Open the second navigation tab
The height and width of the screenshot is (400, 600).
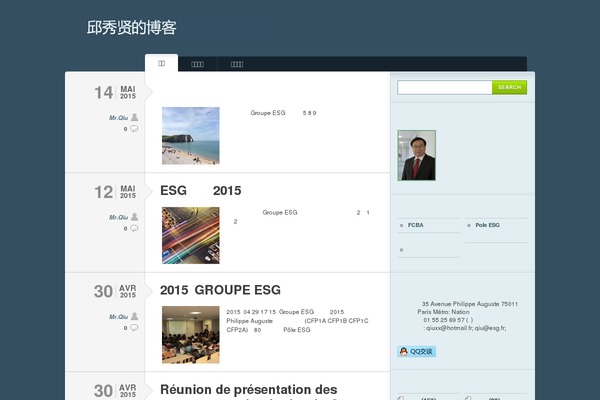pyautogui.click(x=197, y=64)
